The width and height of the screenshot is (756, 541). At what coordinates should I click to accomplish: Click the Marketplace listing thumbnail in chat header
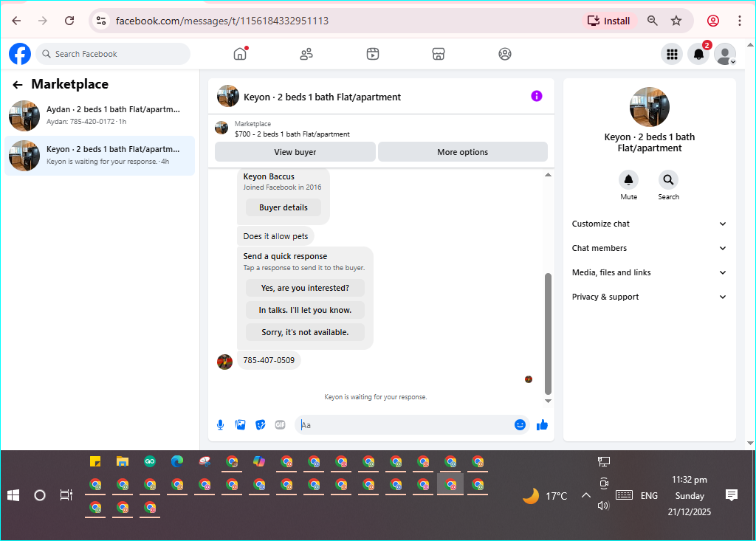(x=221, y=128)
